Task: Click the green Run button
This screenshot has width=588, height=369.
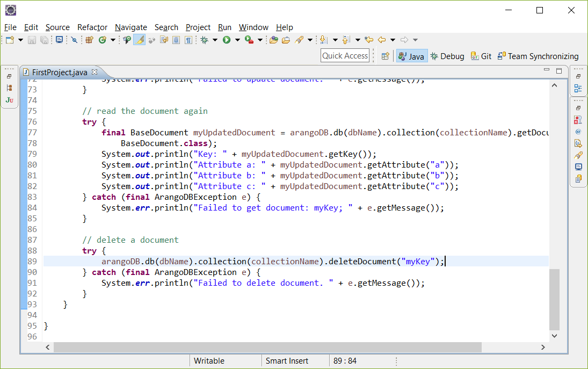Action: point(227,40)
